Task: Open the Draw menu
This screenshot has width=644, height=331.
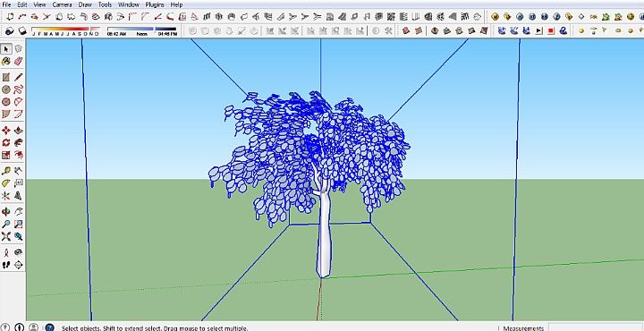Action: pos(85,4)
